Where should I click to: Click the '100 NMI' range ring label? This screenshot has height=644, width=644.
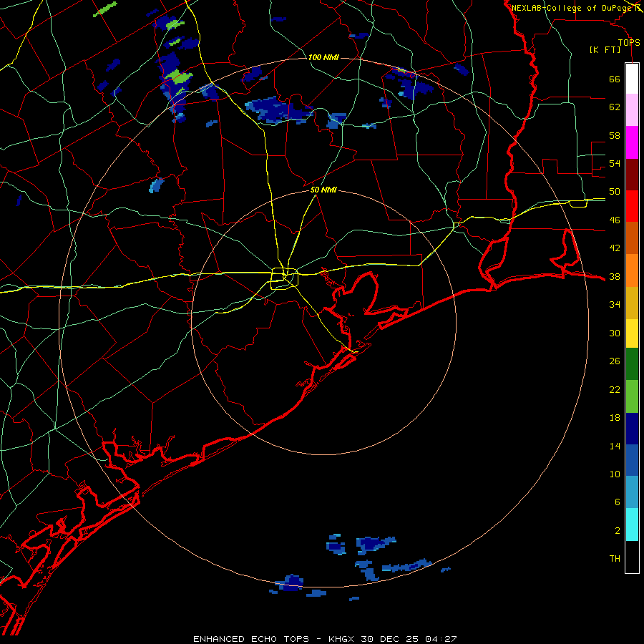323,57
